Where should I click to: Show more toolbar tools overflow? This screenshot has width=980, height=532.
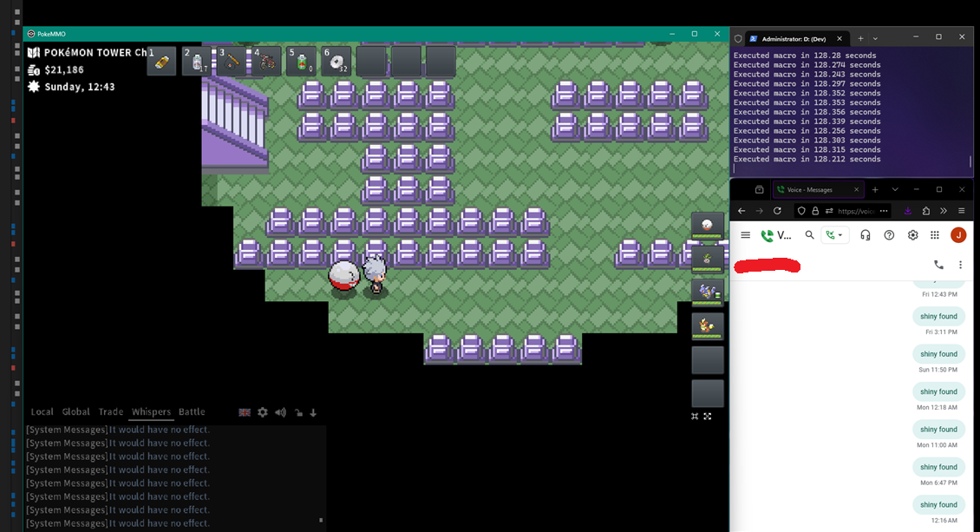[x=944, y=211]
